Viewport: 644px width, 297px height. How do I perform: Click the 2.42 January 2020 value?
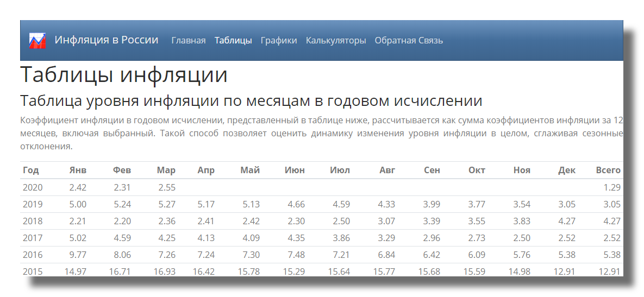[x=78, y=187]
